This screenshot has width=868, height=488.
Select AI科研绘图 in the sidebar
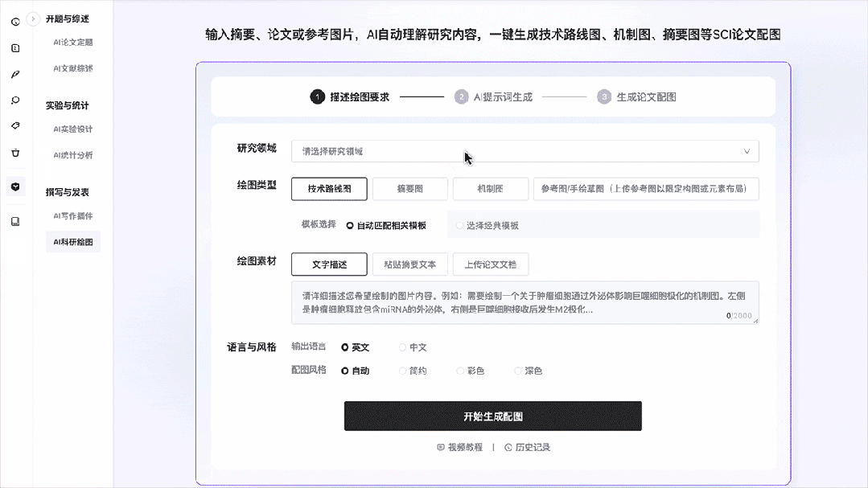(73, 242)
